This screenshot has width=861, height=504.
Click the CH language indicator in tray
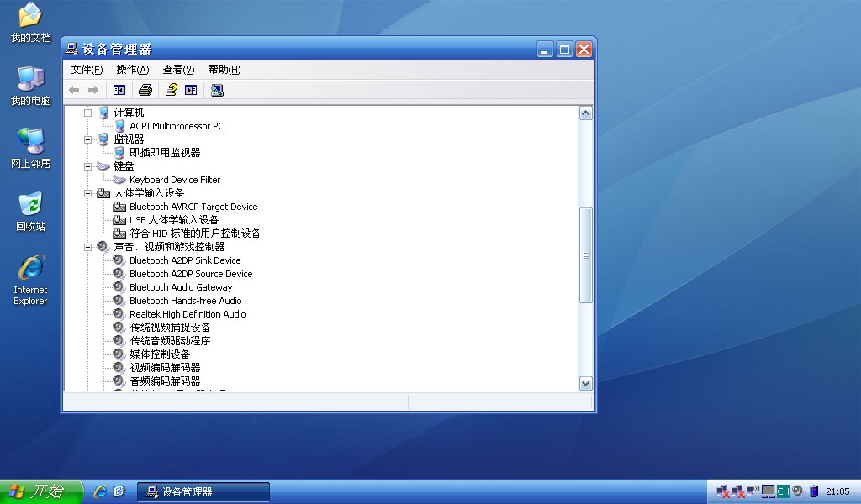coord(783,491)
